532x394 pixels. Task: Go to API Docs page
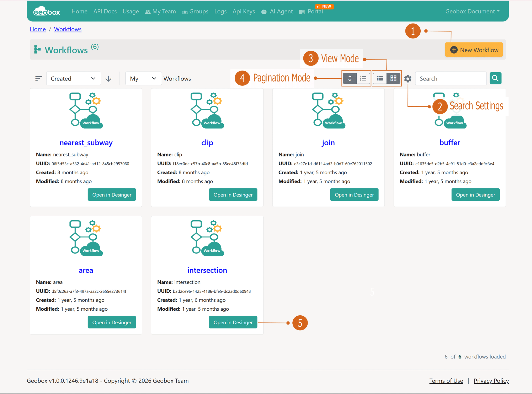(x=105, y=11)
